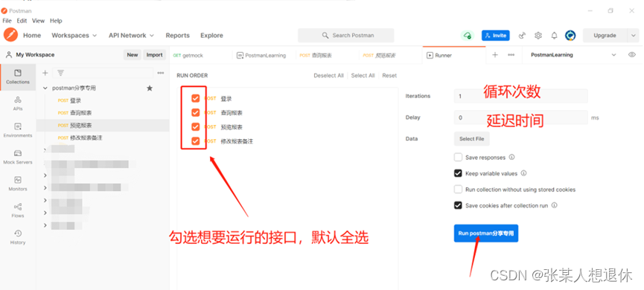The height and width of the screenshot is (290, 644).
Task: Click the Invite button
Action: point(496,36)
